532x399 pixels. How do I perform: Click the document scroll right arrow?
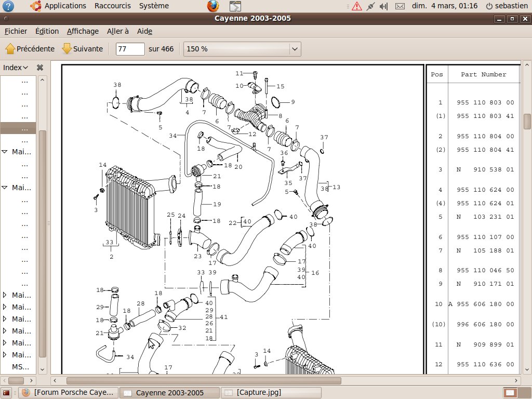pyautogui.click(x=516, y=380)
